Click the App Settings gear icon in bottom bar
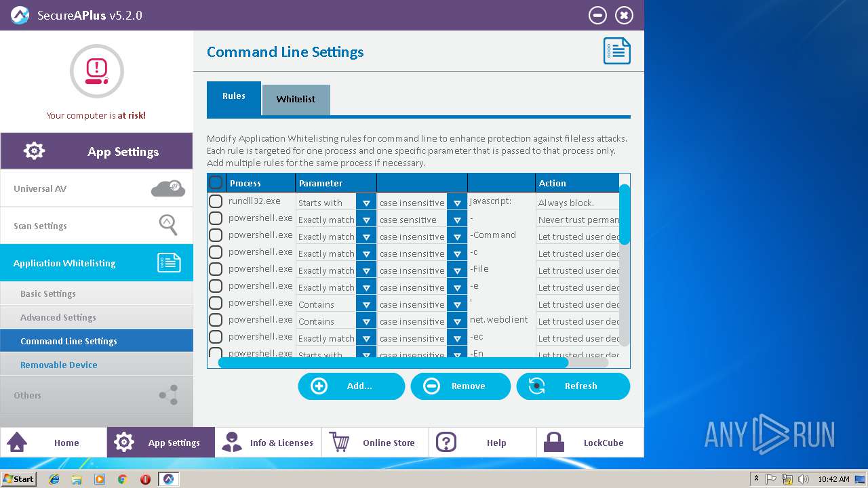The height and width of the screenshot is (488, 868). [124, 443]
